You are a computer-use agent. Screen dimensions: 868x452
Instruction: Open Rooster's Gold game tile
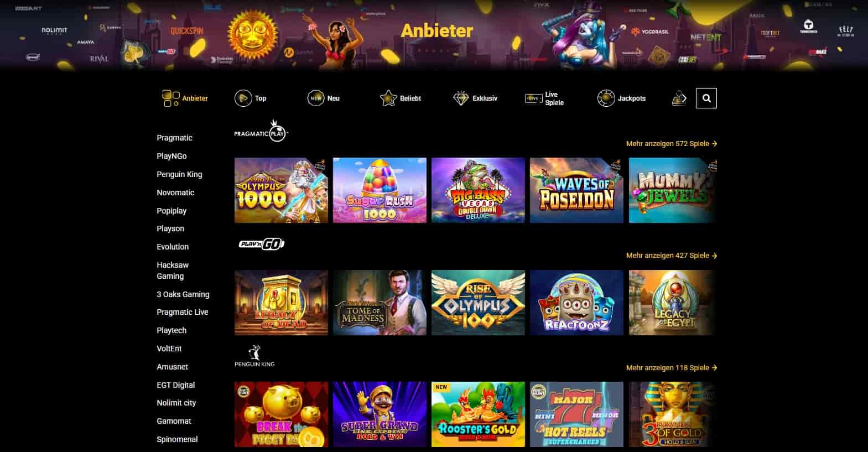pyautogui.click(x=478, y=414)
